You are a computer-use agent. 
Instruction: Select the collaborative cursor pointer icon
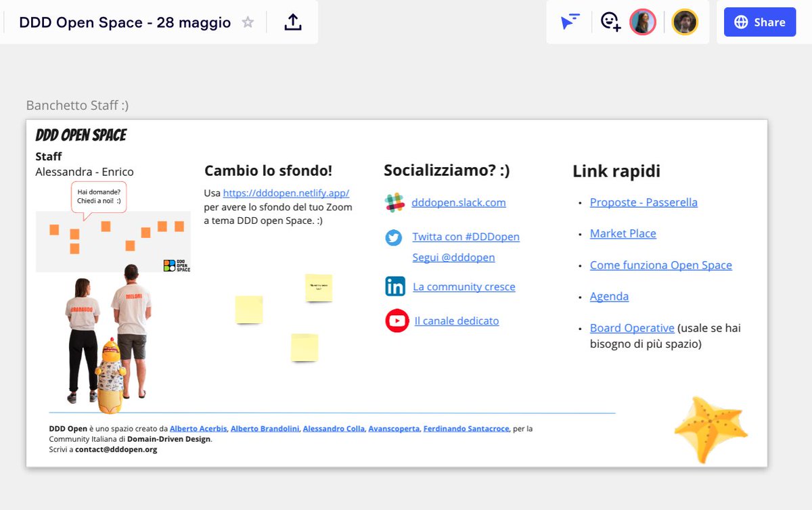point(569,21)
